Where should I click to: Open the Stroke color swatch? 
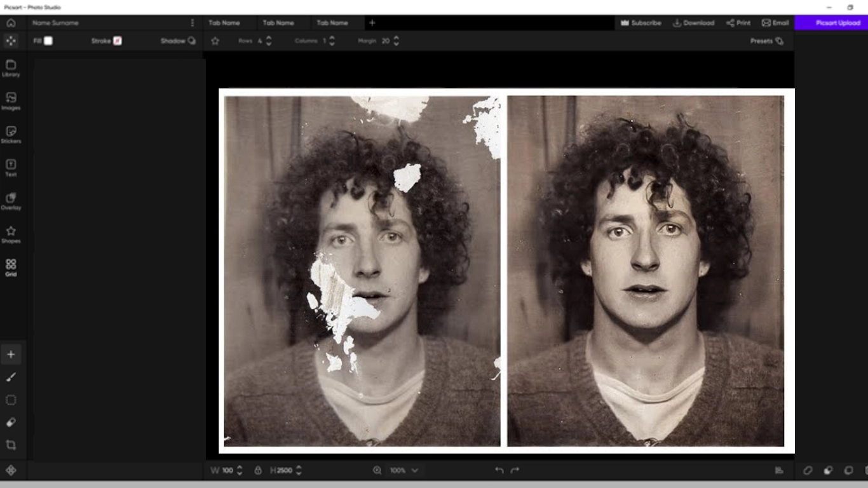(117, 41)
